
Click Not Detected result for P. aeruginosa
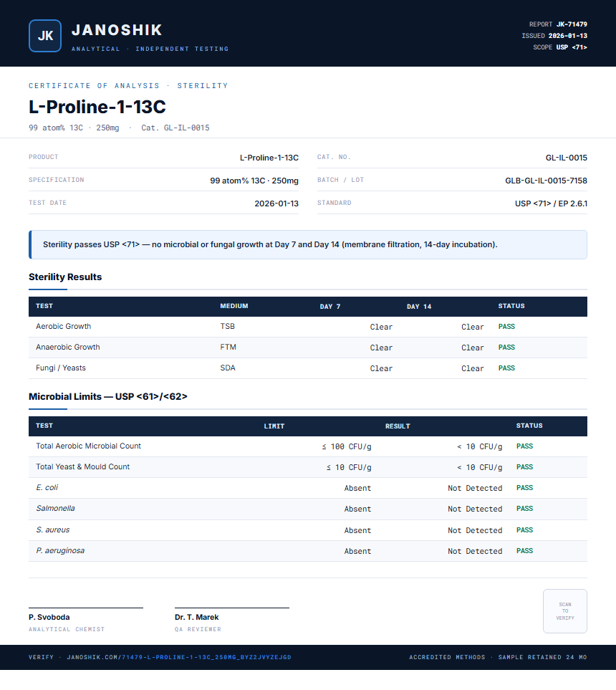pos(475,551)
